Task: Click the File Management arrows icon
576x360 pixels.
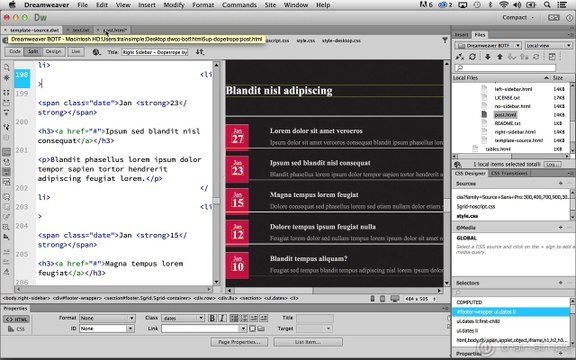Action: (199, 52)
